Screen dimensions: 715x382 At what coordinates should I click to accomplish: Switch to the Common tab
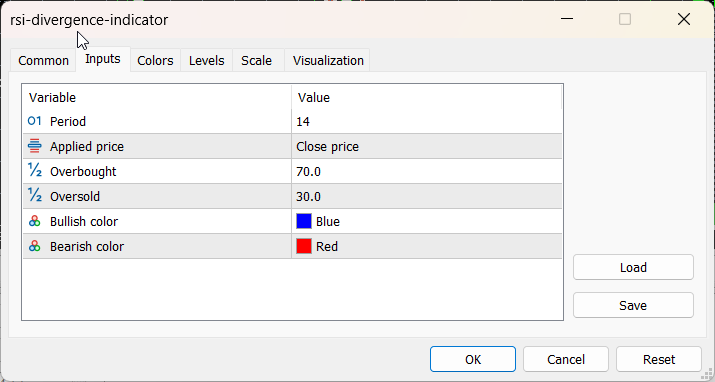[43, 61]
